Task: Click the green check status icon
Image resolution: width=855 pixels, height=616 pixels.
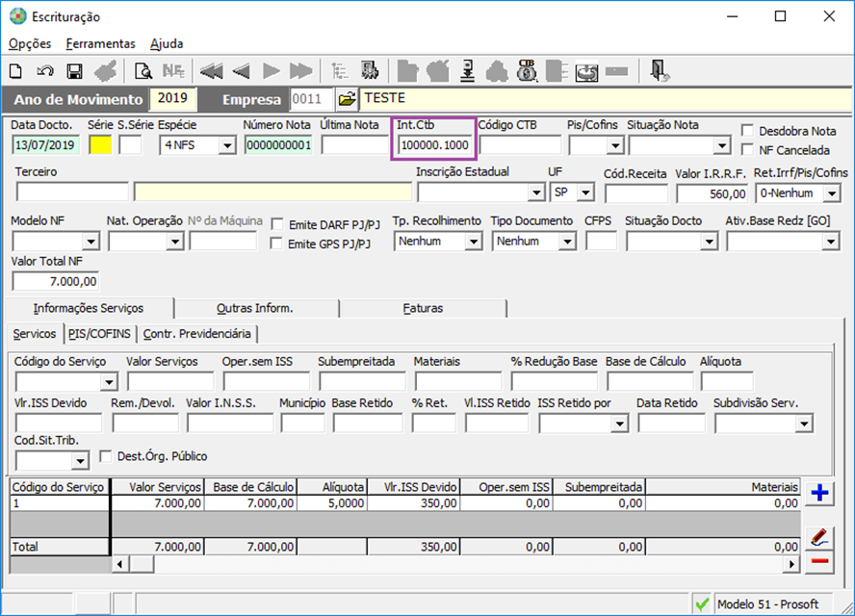Action: [702, 603]
